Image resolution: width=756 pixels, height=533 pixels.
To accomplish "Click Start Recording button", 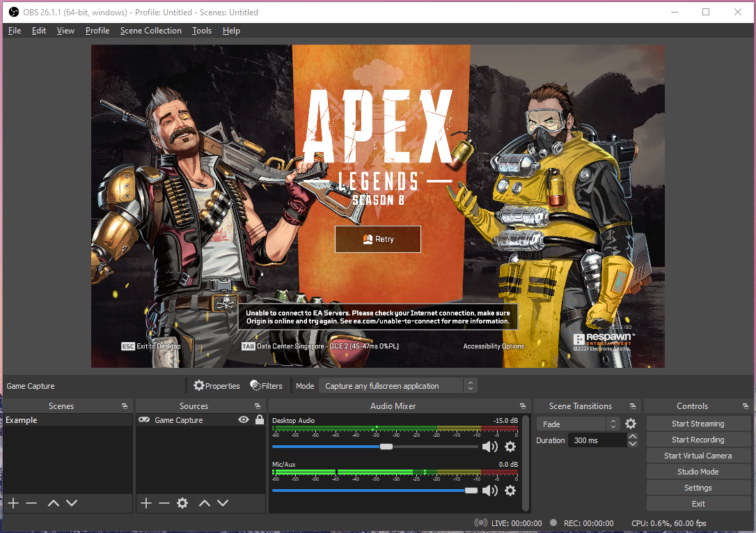I will click(698, 440).
